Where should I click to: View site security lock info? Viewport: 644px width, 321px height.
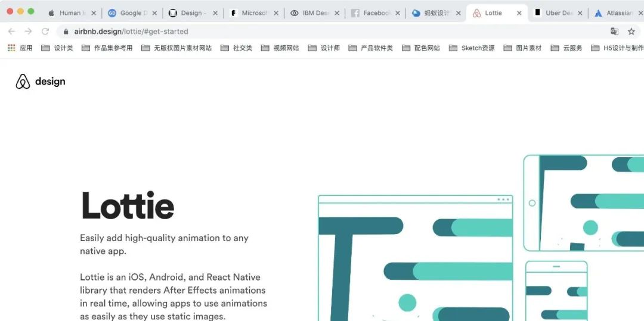[66, 32]
